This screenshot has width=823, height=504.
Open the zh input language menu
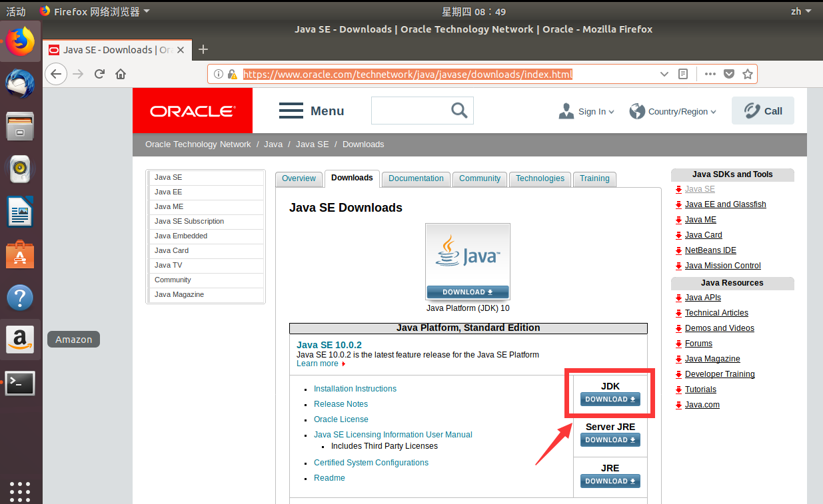coord(801,11)
